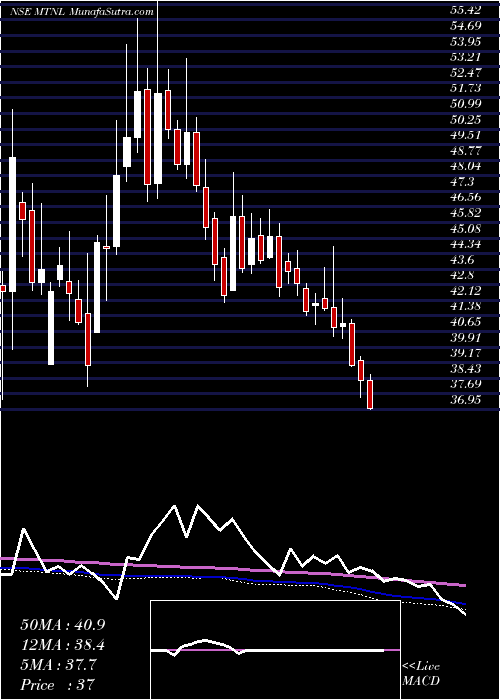Select the 55.42 price axis label
Viewport: 500px width, 700px height.
pyautogui.click(x=465, y=11)
